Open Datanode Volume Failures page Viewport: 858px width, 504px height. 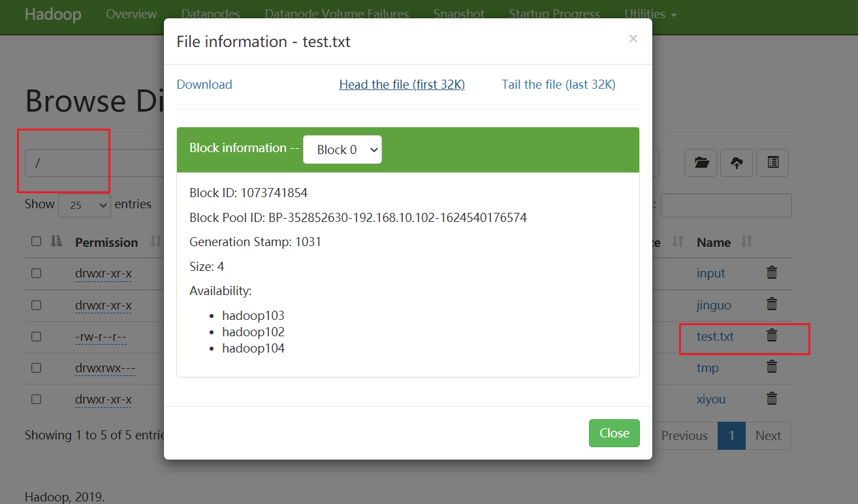[x=337, y=14]
